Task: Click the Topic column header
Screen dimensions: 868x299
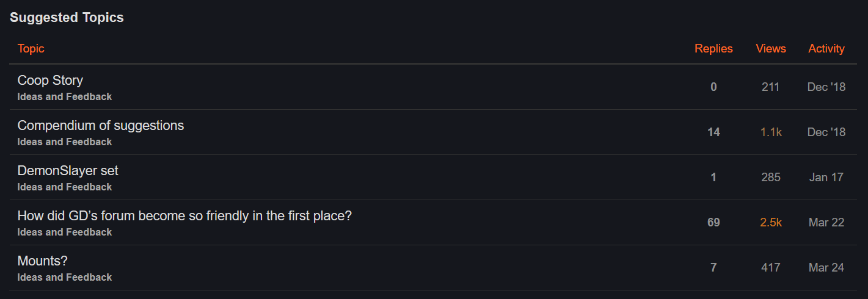Action: click(31, 49)
